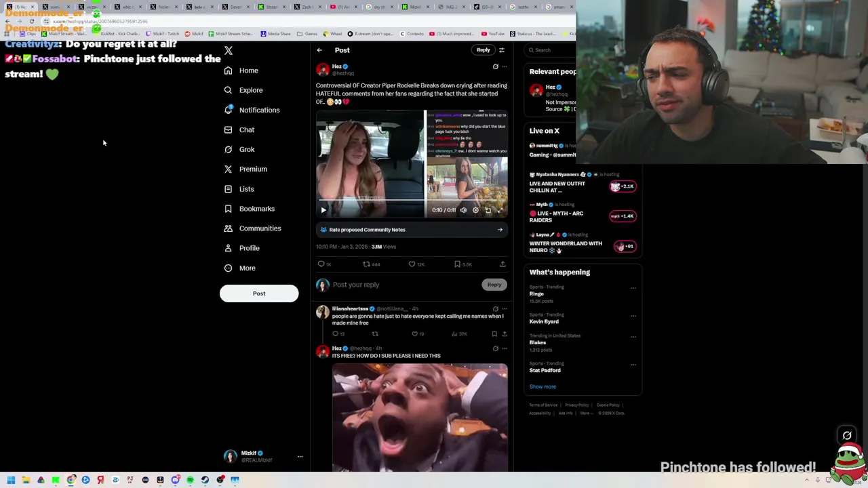Click the blue Post button in sidebar
The image size is (868, 488).
click(x=259, y=293)
